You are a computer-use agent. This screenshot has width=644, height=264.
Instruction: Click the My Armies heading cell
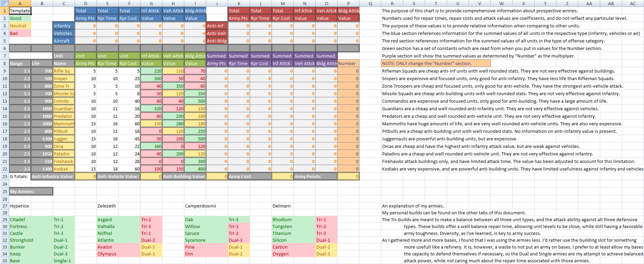pos(31,191)
